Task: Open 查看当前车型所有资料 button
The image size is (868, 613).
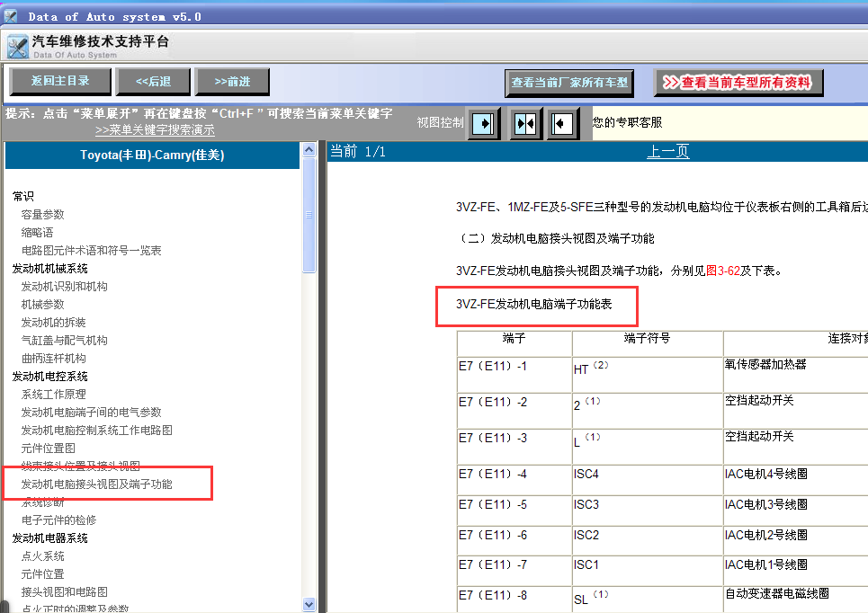Action: coord(738,83)
